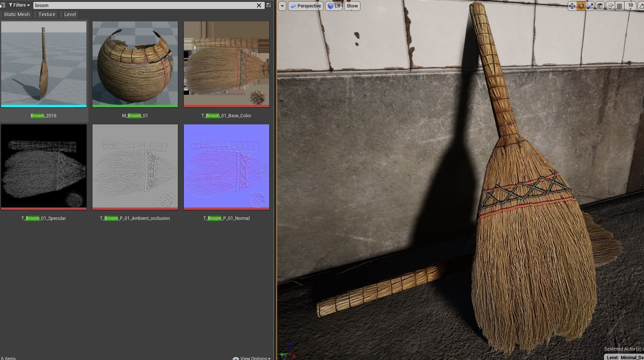Select the translate gizmo tool
The width and height of the screenshot is (644, 360).
click(572, 6)
